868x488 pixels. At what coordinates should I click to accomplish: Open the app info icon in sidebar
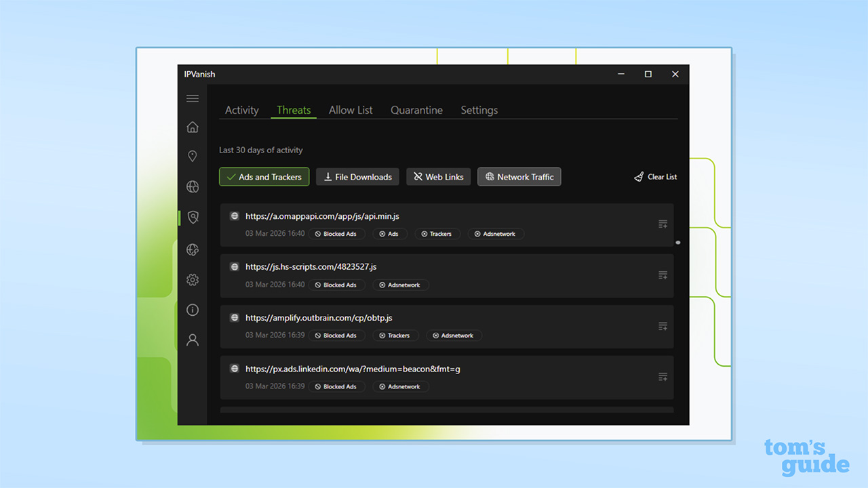[193, 310]
